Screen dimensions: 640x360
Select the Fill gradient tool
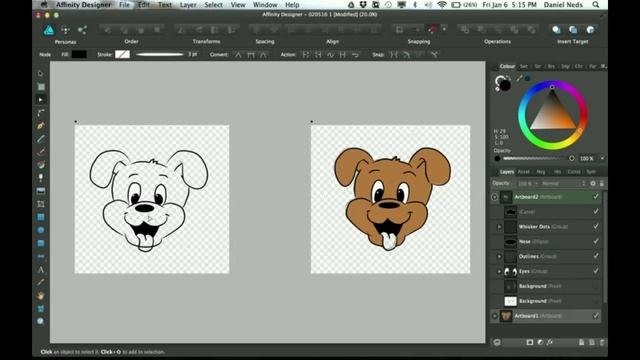[x=40, y=165]
